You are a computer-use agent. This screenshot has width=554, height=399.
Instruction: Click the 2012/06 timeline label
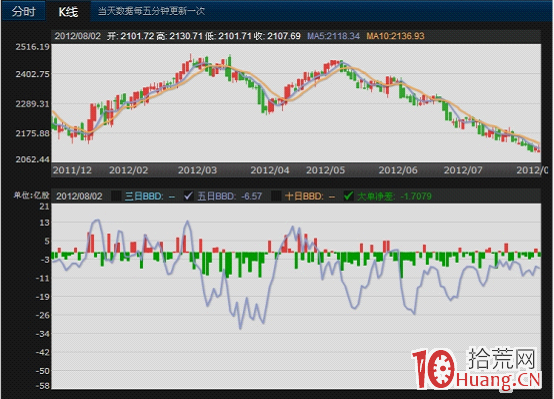click(398, 170)
